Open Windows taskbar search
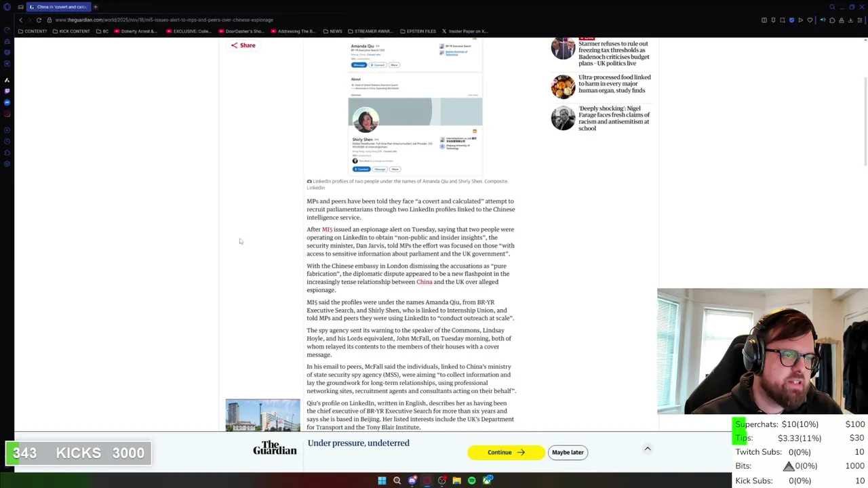 tap(397, 481)
